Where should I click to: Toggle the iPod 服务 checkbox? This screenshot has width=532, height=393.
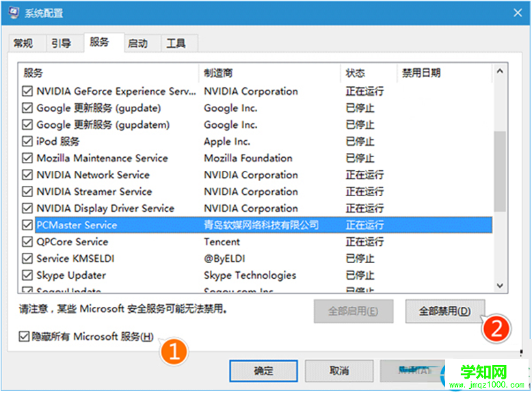pyautogui.click(x=27, y=141)
